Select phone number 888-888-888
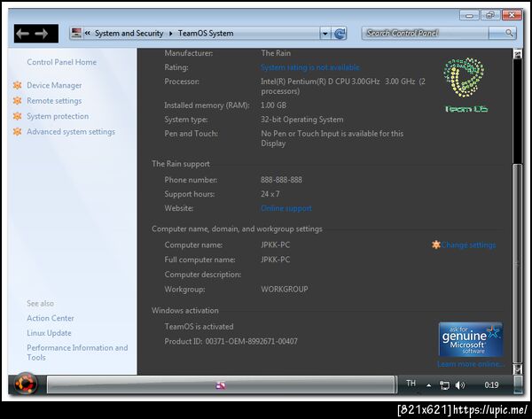This screenshot has width=532, height=419. pos(281,180)
